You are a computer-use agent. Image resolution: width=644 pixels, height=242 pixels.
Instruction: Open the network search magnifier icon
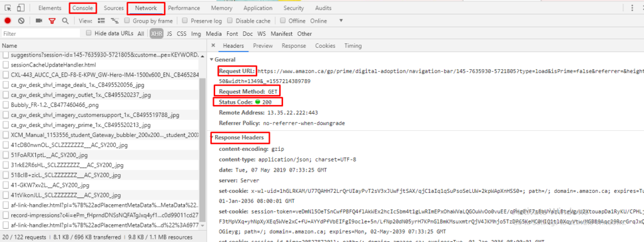pyautogui.click(x=65, y=21)
